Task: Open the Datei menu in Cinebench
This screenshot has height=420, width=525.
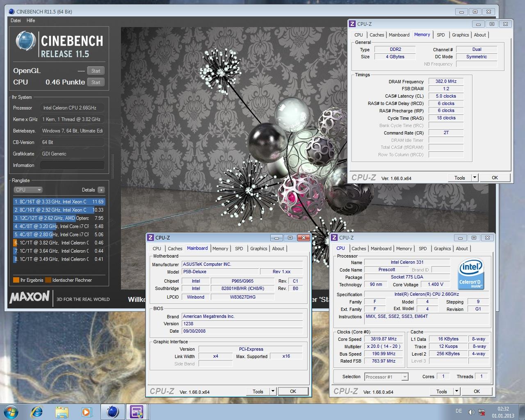Action: [16, 21]
